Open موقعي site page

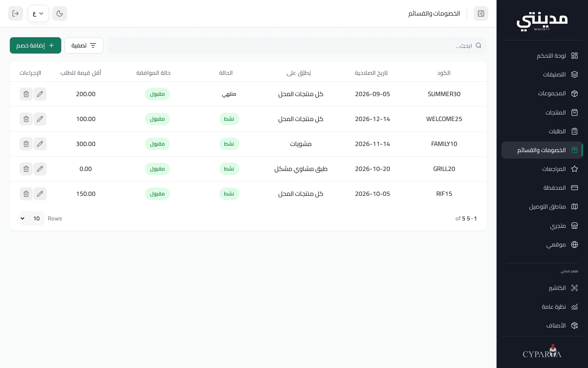pos(542,245)
